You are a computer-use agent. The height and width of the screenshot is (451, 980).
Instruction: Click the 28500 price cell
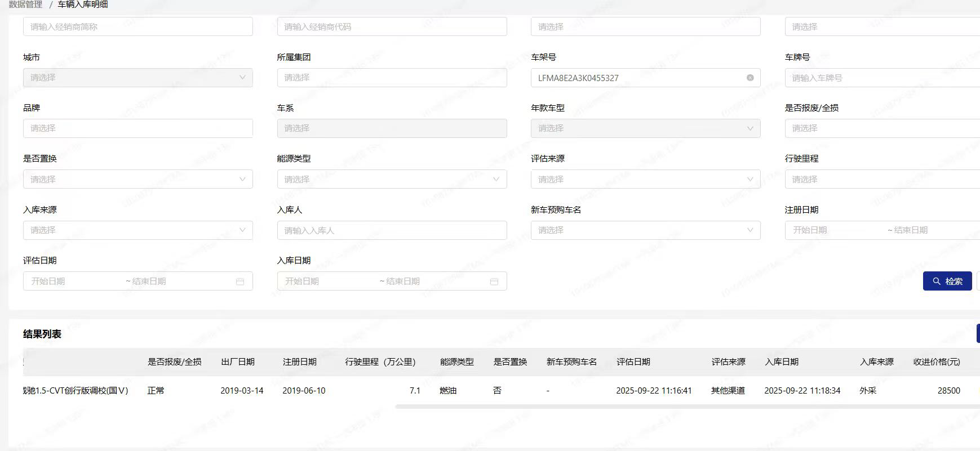pos(949,390)
